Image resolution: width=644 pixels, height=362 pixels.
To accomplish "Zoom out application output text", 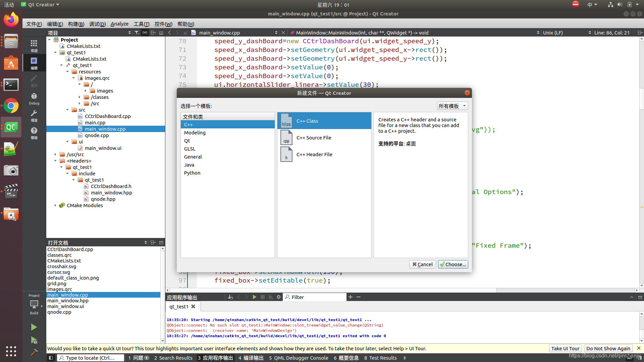I will tap(359, 297).
